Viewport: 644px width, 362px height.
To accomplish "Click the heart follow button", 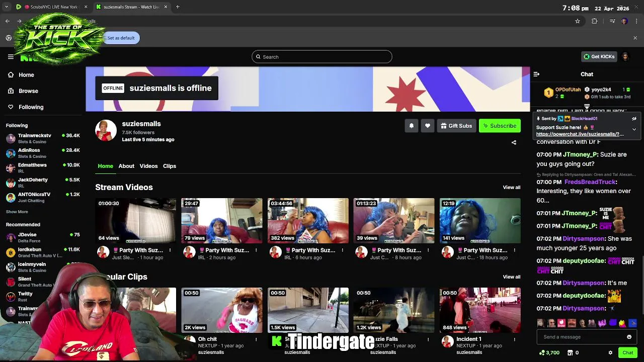I will (428, 126).
